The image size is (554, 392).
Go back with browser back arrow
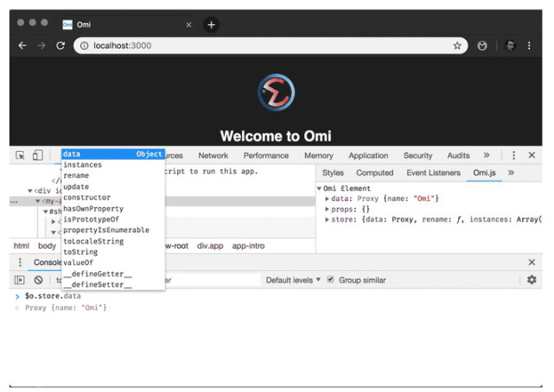click(22, 46)
